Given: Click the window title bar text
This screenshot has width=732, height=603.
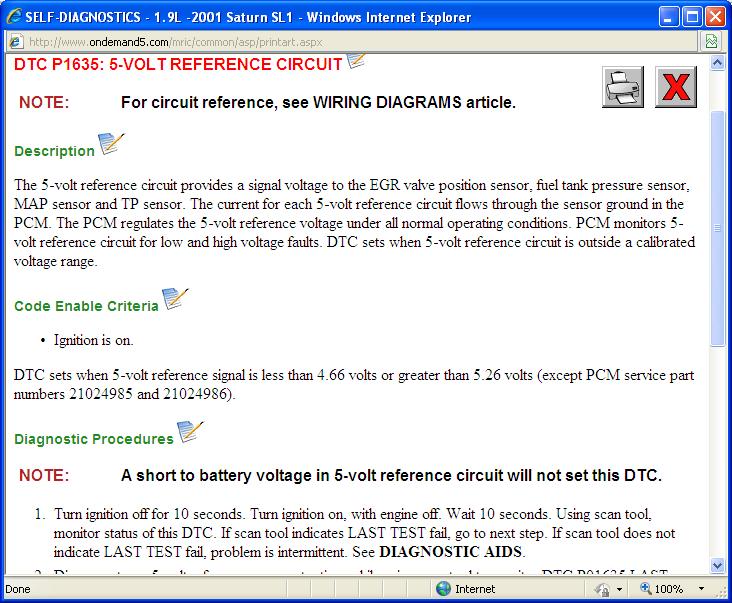Looking at the screenshot, I should pyautogui.click(x=248, y=17).
